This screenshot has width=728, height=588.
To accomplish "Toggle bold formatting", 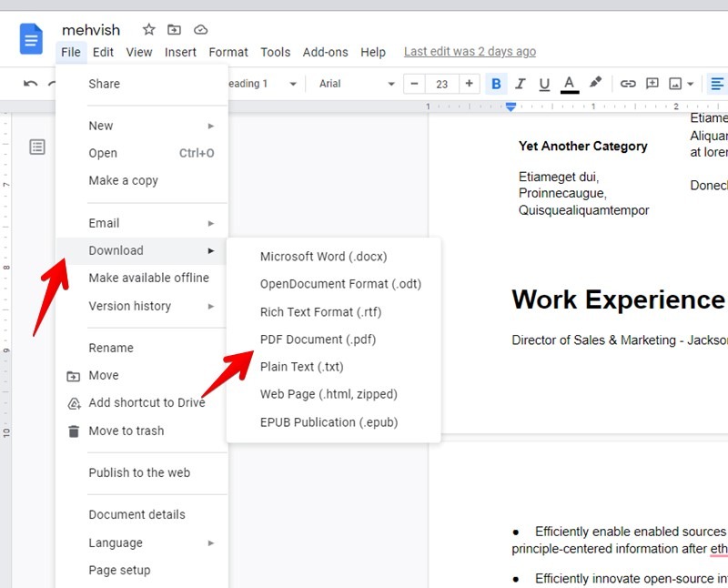I will [x=496, y=83].
